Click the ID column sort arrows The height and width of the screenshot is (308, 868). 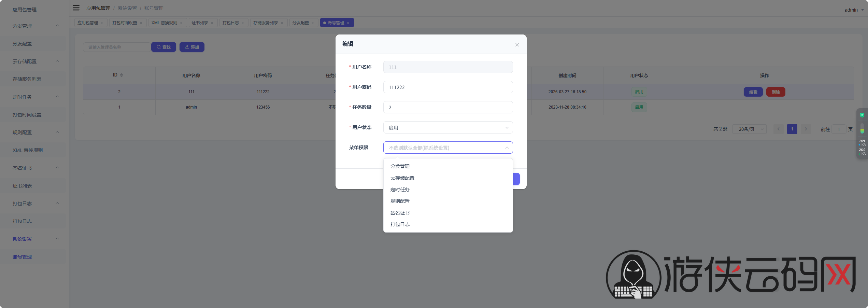(x=122, y=75)
